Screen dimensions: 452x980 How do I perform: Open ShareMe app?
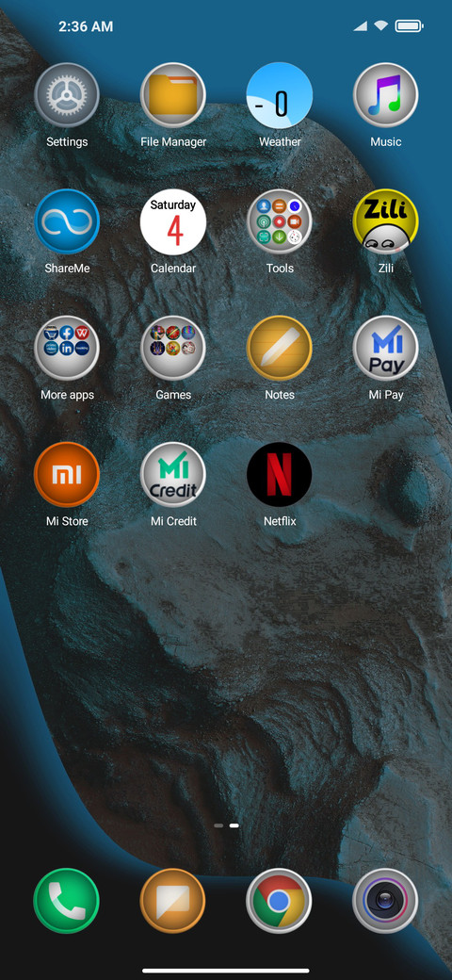(x=67, y=221)
